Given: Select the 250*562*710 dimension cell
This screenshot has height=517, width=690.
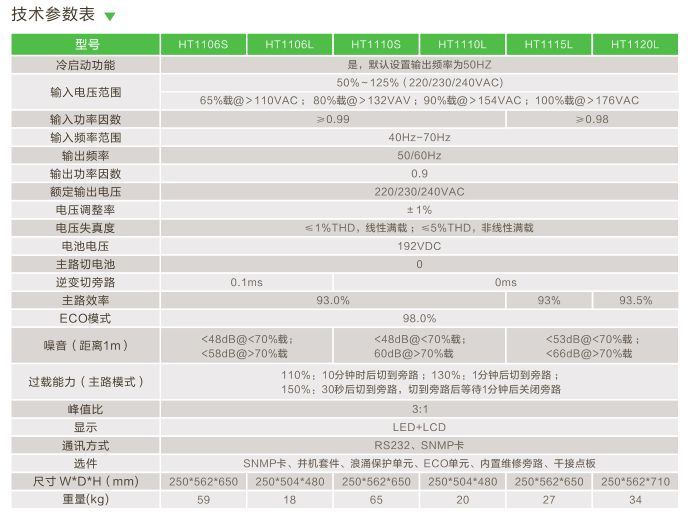Looking at the screenshot, I should [635, 481].
